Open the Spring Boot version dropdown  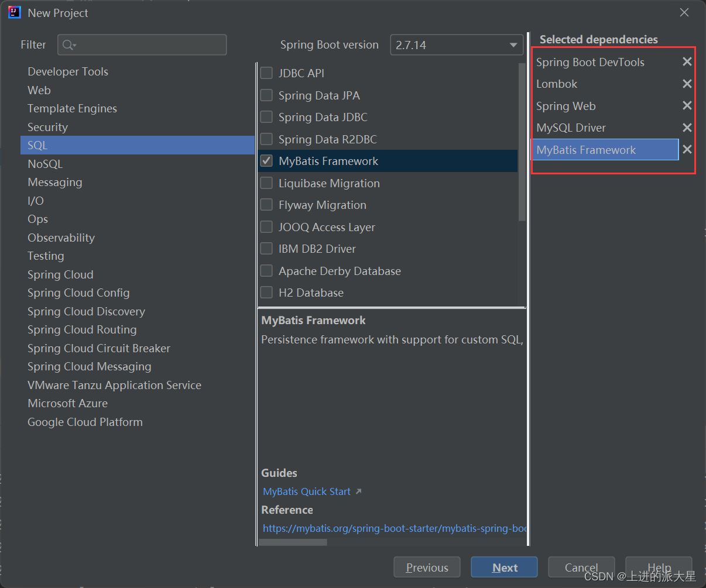[457, 45]
